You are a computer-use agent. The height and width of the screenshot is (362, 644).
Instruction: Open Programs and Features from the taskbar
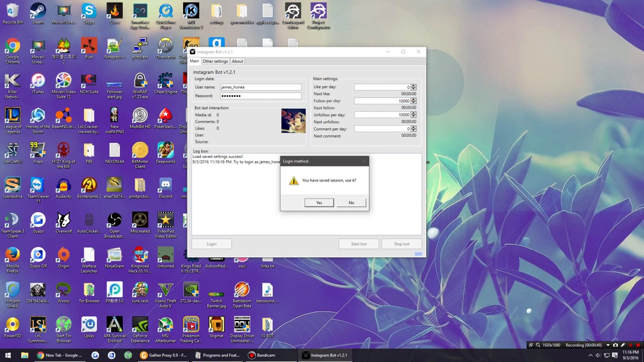(x=217, y=355)
